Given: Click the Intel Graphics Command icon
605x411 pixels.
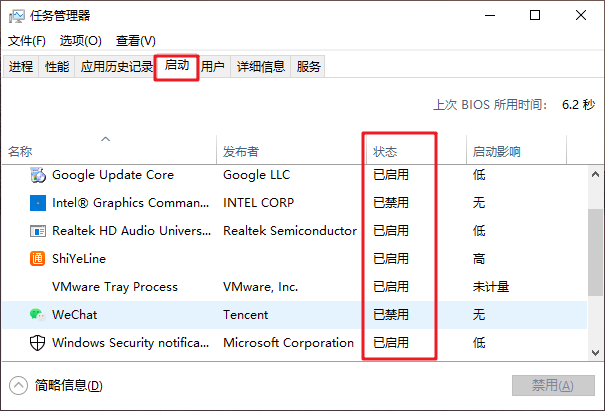Looking at the screenshot, I should tap(38, 203).
